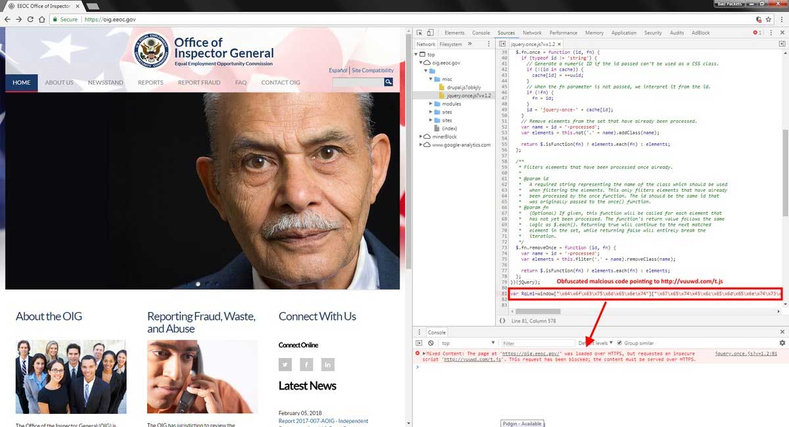Viewport: 789px width, 427px height.
Task: Open the Audits tab in DevTools
Action: pos(677,33)
